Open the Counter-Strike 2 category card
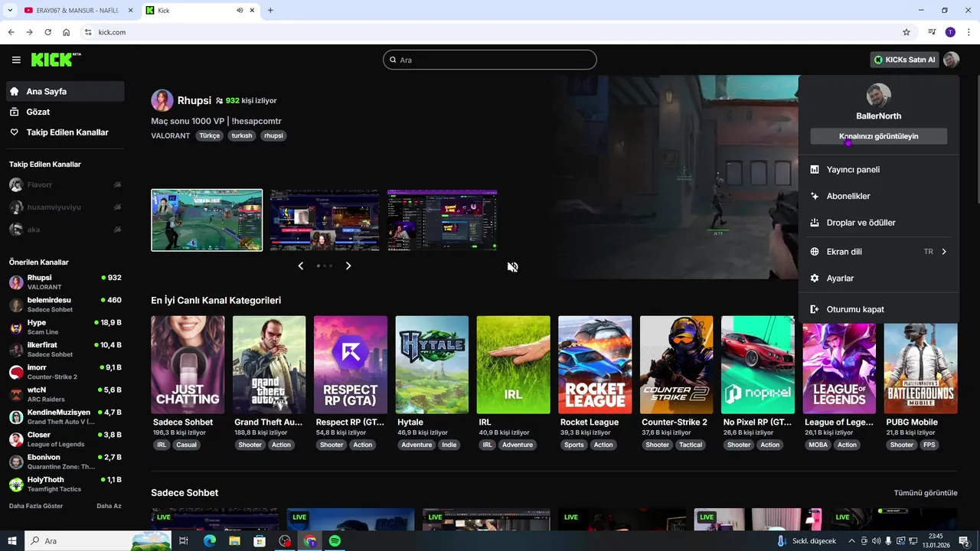Viewport: 980px width, 551px height. (676, 365)
